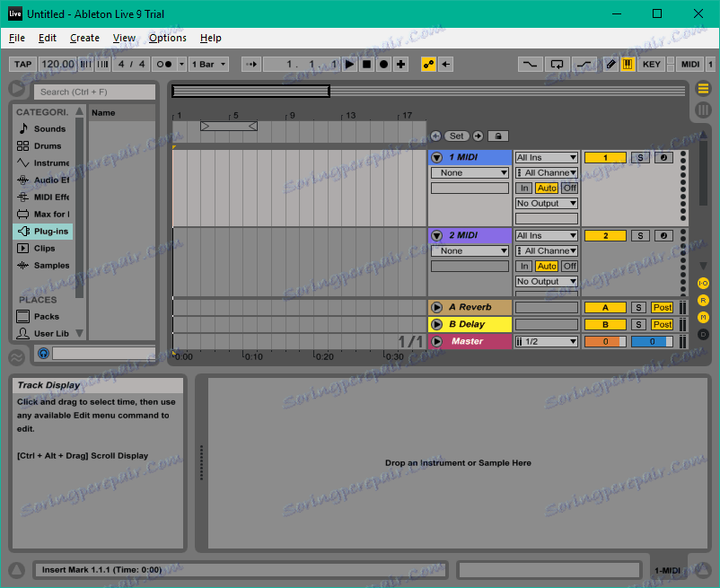Viewport: 720px width, 588px height.
Task: Open the Create menu
Action: coord(84,38)
